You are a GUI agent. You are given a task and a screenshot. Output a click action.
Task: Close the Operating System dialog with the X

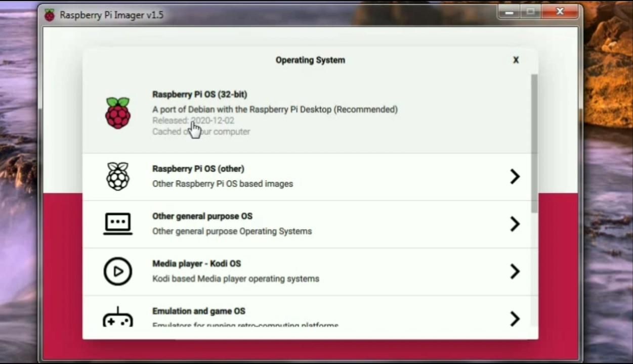(x=516, y=60)
